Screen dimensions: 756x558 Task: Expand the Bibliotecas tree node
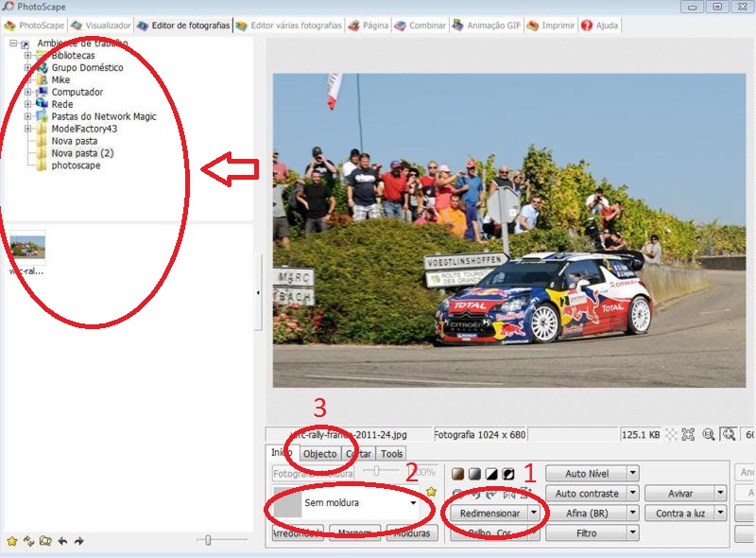[x=27, y=56]
